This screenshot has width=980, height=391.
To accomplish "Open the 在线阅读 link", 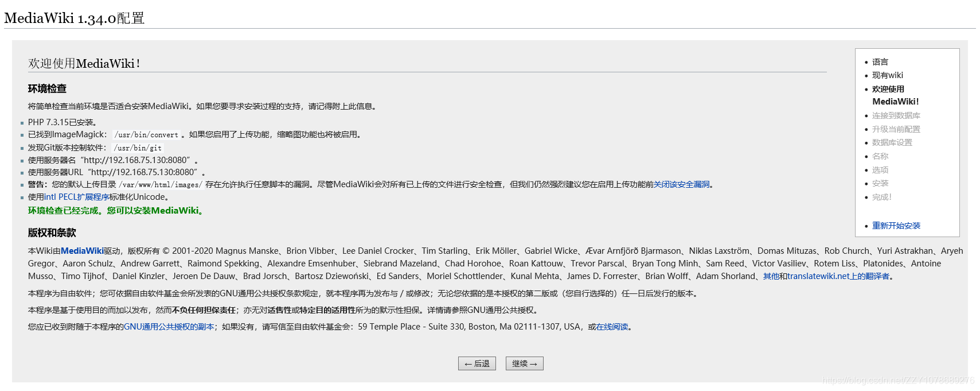I will pos(612,327).
